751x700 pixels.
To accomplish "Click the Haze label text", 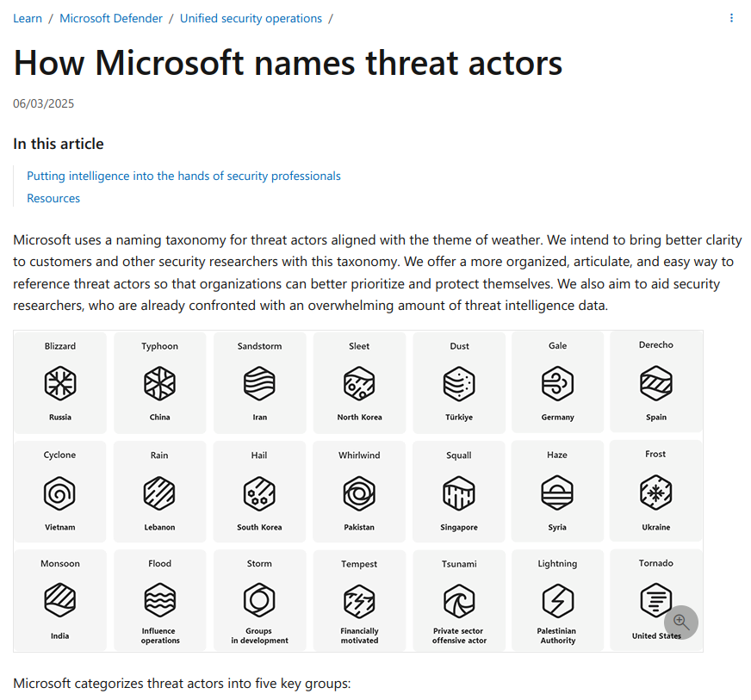I will (557, 455).
